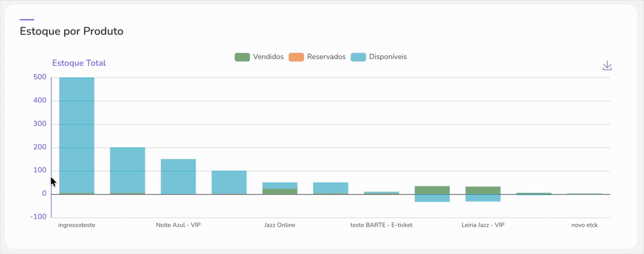Click Jazz Online green Vendidos segment
This screenshot has height=254, width=644.
coord(280,191)
